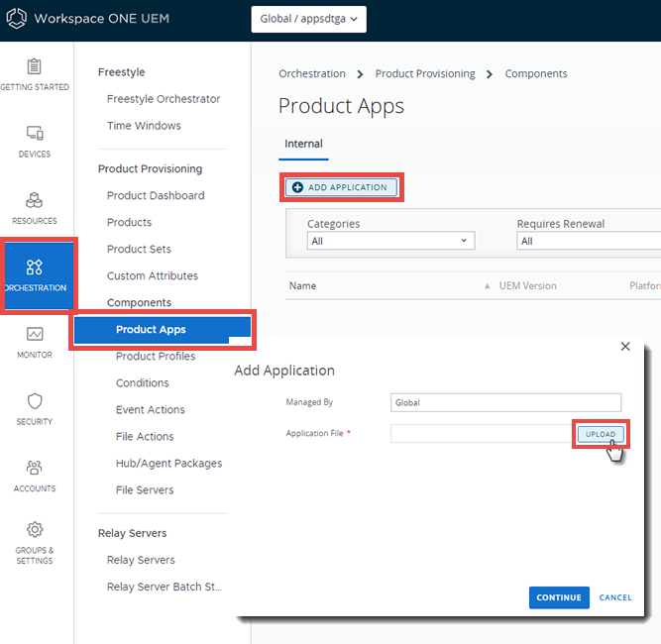
Task: Open Conditions menu item
Action: (x=143, y=383)
